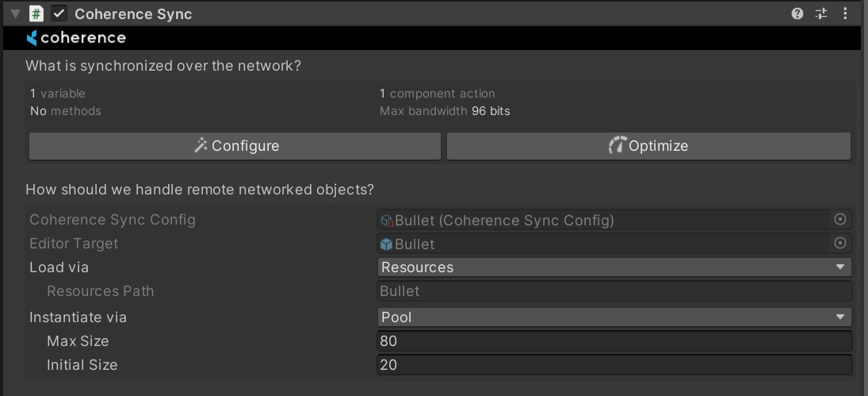Open the Load via Resources dropdown
Image resolution: width=868 pixels, height=396 pixels.
tap(614, 267)
